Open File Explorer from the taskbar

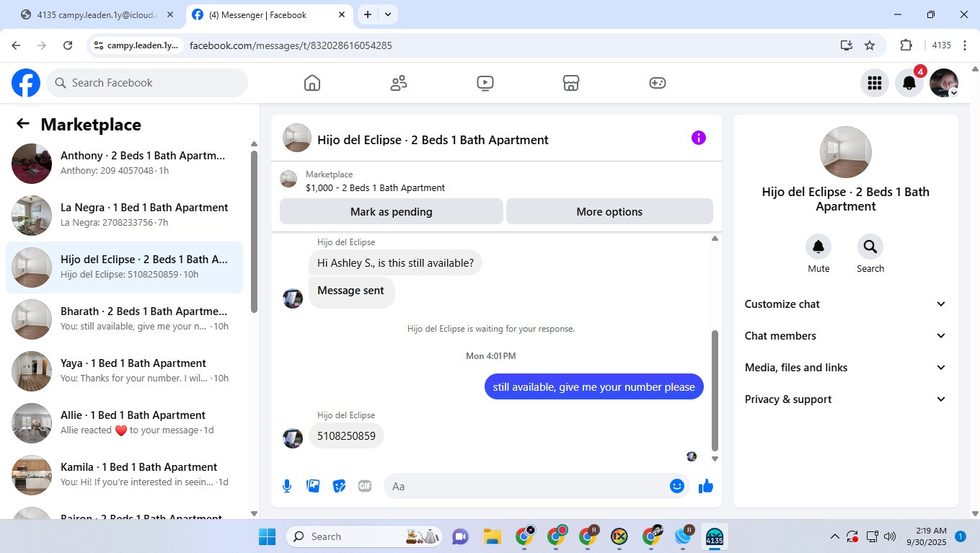(493, 536)
